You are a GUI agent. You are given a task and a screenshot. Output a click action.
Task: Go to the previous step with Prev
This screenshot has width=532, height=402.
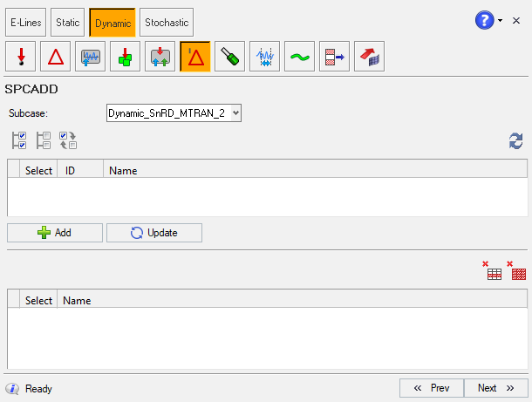pos(432,388)
